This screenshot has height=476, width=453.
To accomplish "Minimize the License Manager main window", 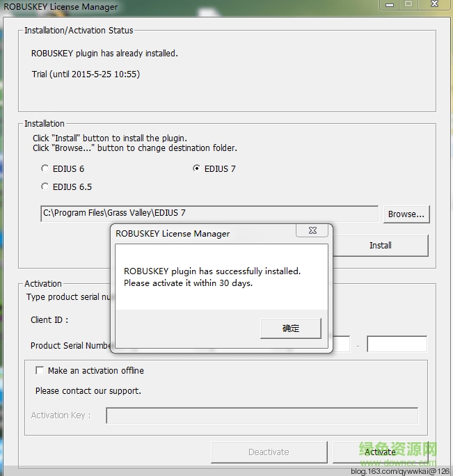I will click(x=390, y=4).
